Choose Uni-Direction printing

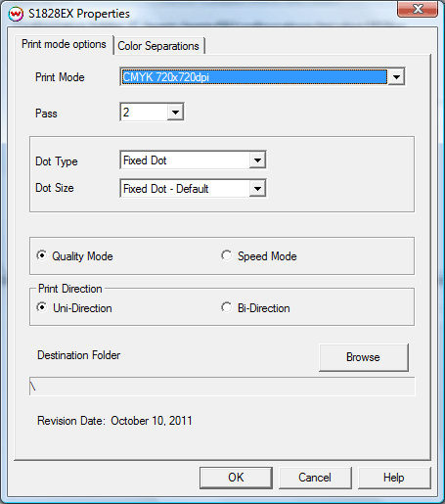tap(42, 307)
